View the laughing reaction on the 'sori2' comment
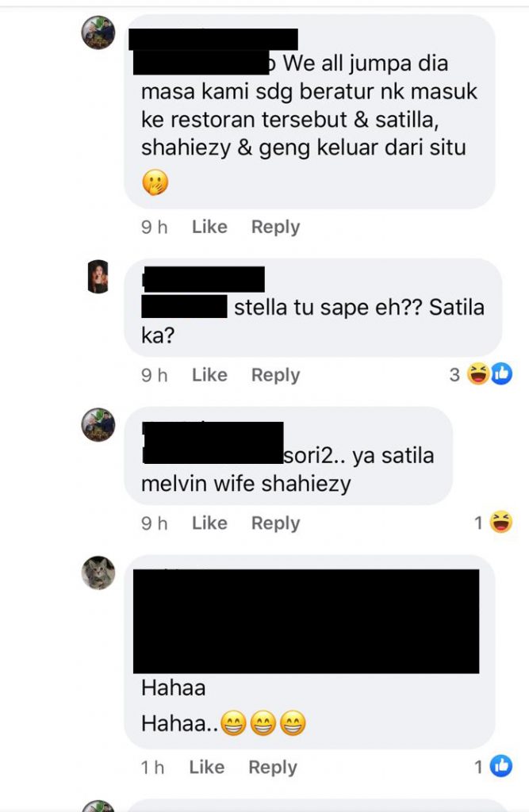 click(501, 522)
